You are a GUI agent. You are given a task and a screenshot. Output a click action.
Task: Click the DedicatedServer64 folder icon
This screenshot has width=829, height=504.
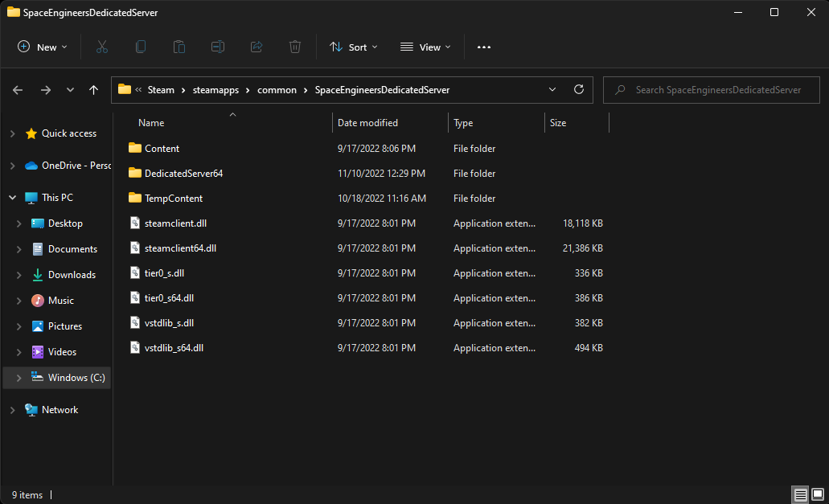click(135, 173)
